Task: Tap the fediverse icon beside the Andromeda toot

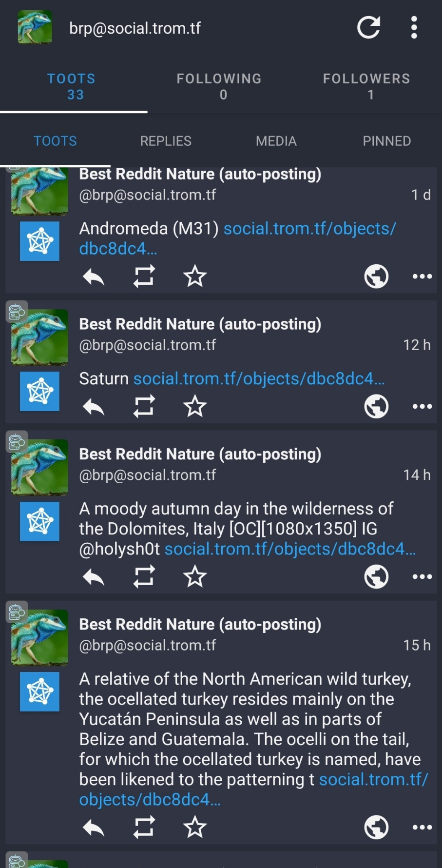Action: (x=39, y=241)
